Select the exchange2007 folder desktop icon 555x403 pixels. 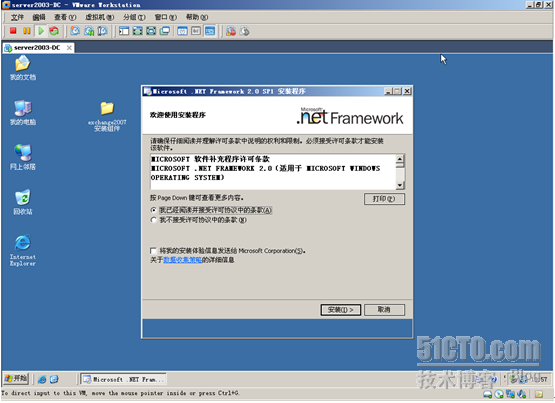pyautogui.click(x=107, y=116)
